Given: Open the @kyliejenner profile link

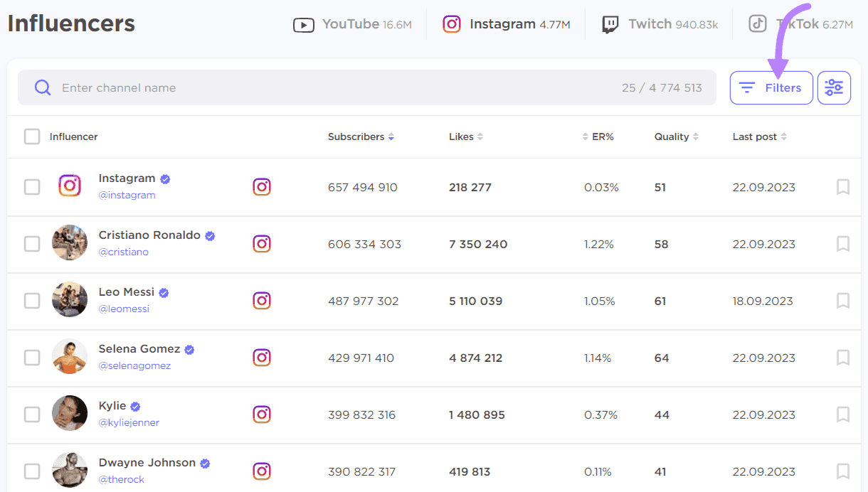Looking at the screenshot, I should coord(129,422).
